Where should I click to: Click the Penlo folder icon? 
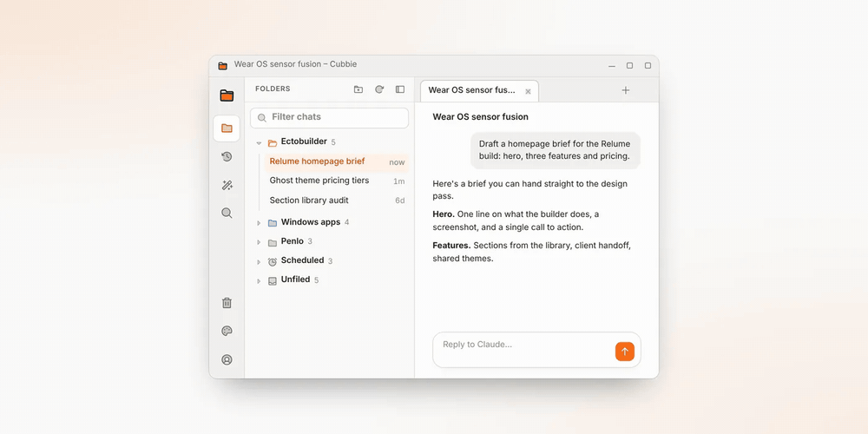pyautogui.click(x=273, y=242)
